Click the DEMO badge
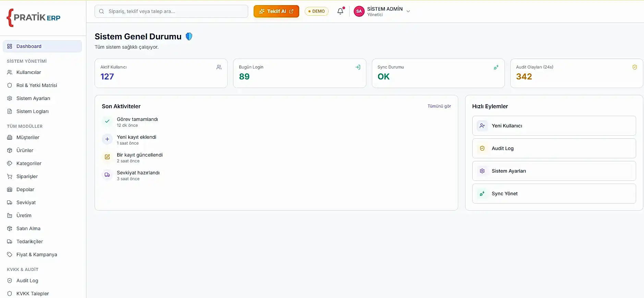The image size is (644, 298). tap(317, 11)
